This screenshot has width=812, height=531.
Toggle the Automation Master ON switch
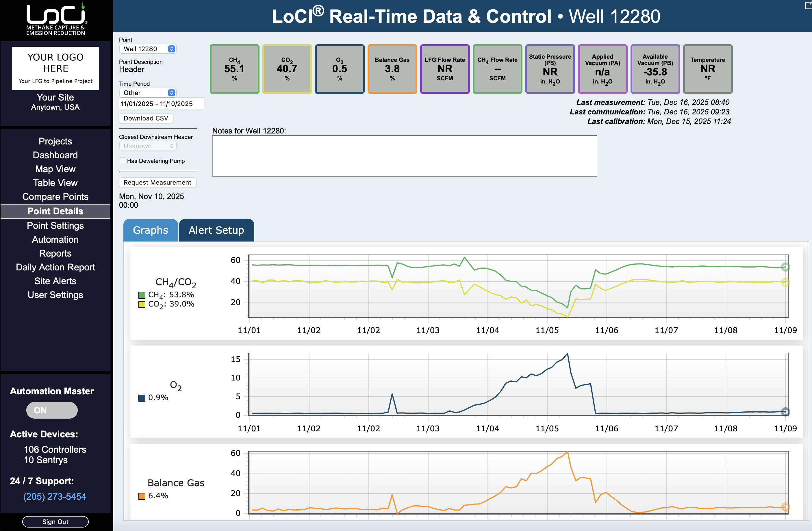[52, 410]
